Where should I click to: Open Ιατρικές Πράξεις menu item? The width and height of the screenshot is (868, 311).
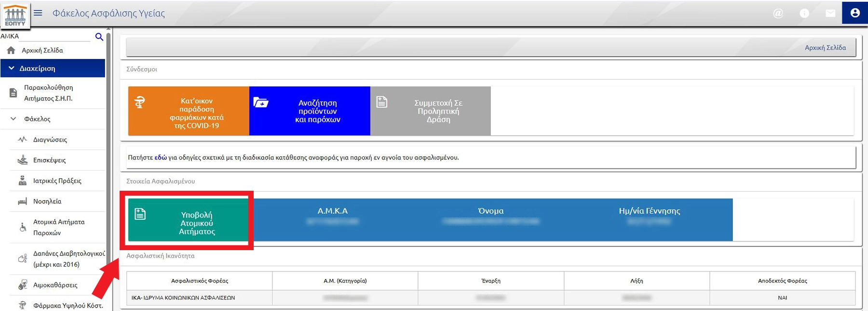click(57, 181)
